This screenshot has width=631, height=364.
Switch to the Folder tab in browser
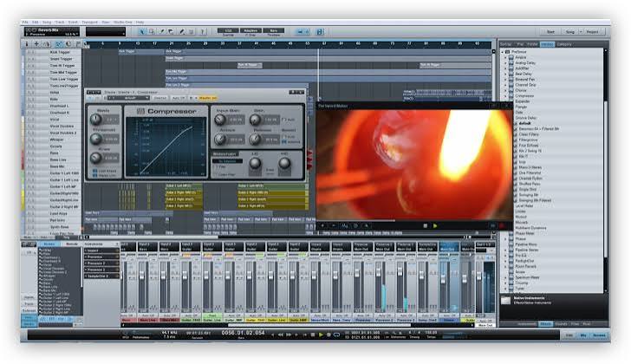click(532, 44)
